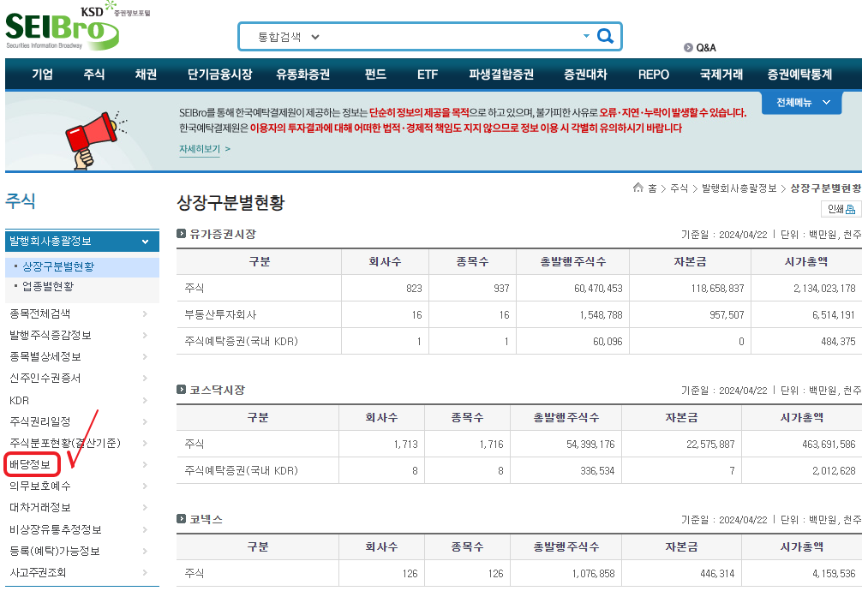868x591 pixels.
Task: Click the 인쇄 print button
Action: pyautogui.click(x=841, y=209)
